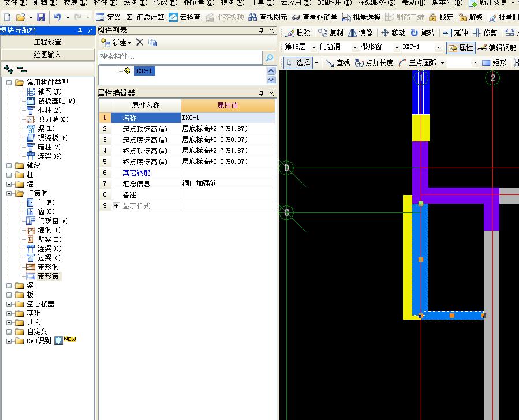Screen dimensions: 519x420
Task: Click 汇总信息 value 洞口加强筋
Action: 199,183
